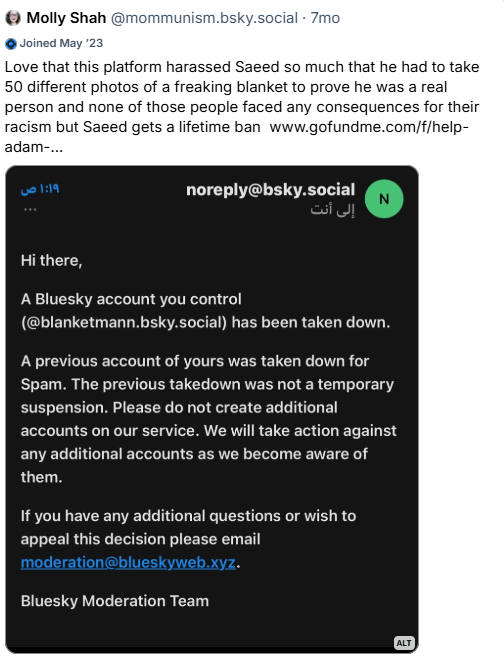This screenshot has width=504, height=659.
Task: Click the 7mo post timestamp
Action: coord(325,18)
